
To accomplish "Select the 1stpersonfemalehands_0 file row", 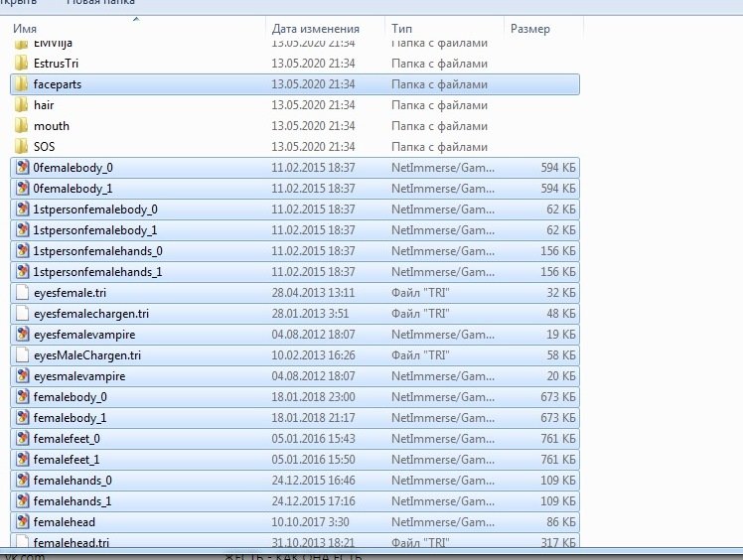I will pyautogui.click(x=97, y=251).
